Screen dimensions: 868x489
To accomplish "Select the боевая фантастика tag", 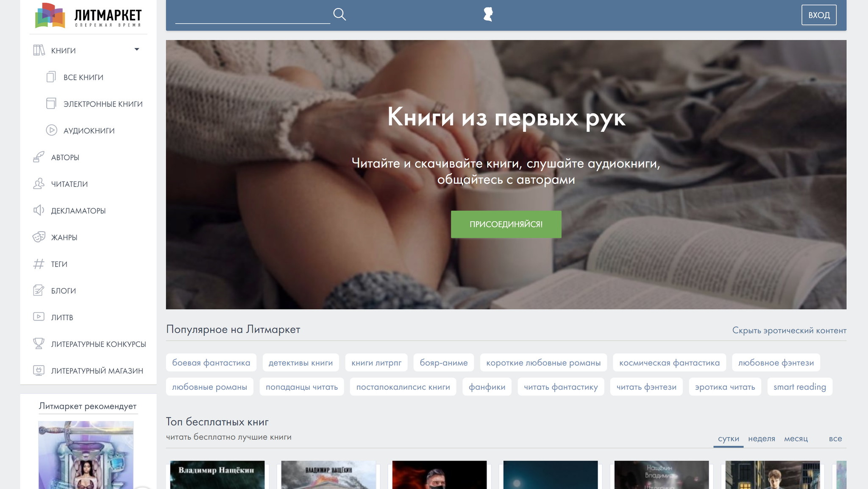I will pos(211,363).
